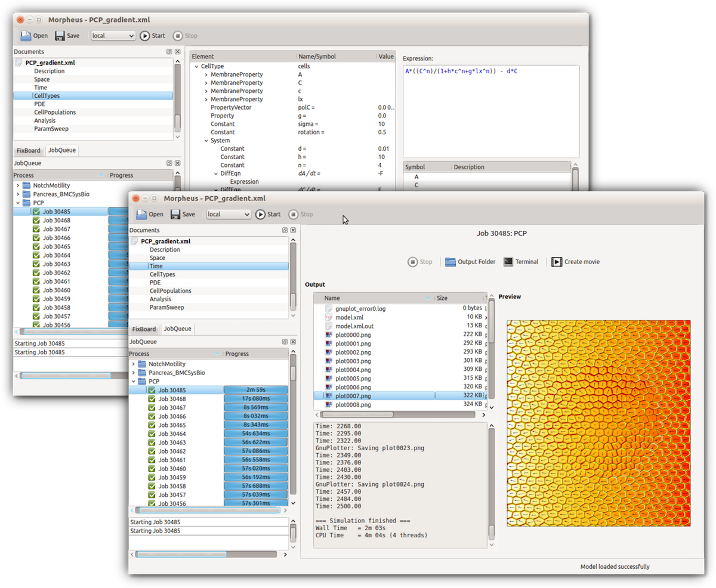The image size is (716, 588).
Task: Open the Output Folder for Job 30485
Action: pyautogui.click(x=450, y=262)
